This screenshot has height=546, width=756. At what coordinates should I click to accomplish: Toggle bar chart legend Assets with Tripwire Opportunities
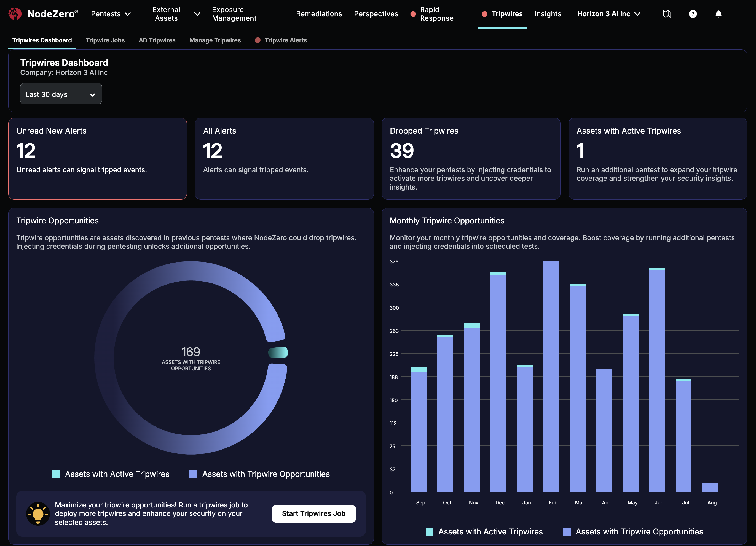[x=633, y=531]
